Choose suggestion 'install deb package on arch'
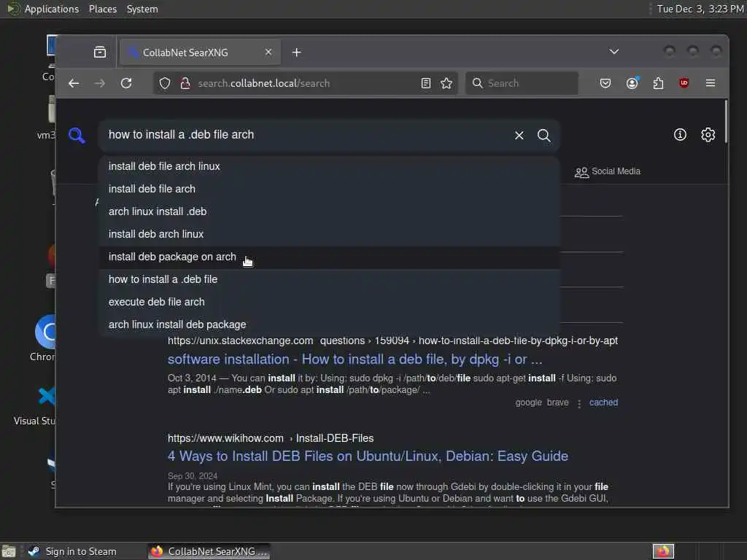Image resolution: width=747 pixels, height=560 pixels. [329, 257]
